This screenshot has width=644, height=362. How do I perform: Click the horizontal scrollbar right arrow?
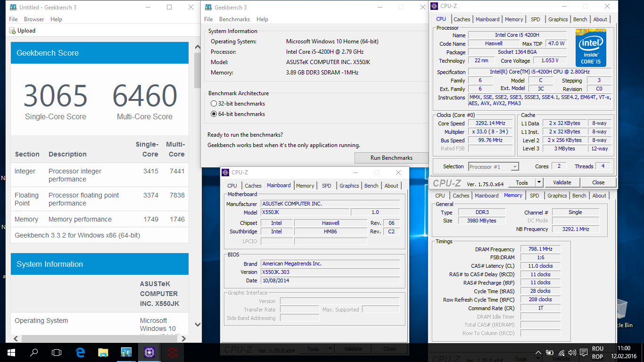point(184,338)
